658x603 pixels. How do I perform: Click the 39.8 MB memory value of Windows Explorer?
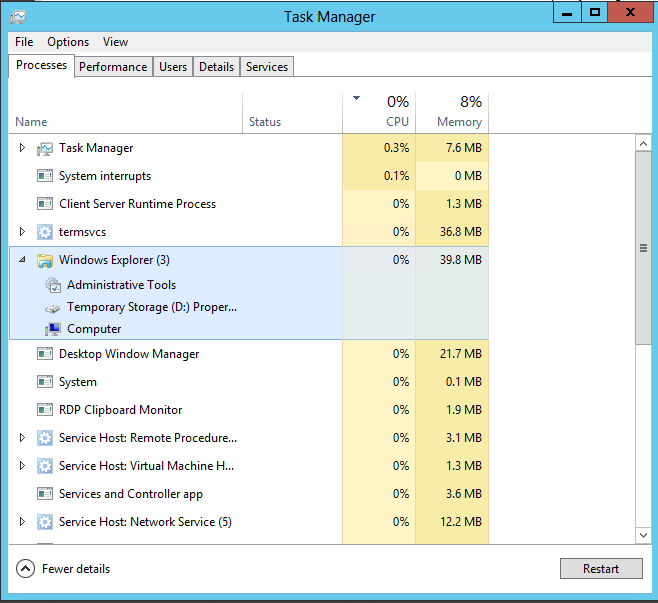click(x=461, y=260)
